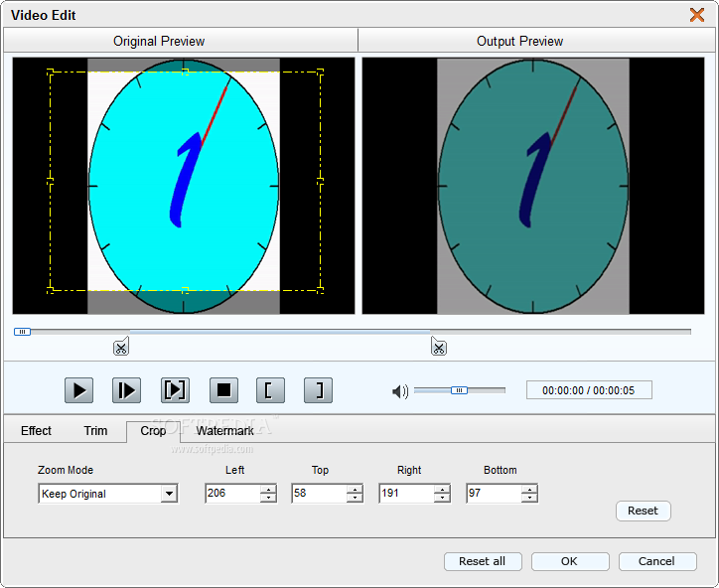
Task: Reset the crop settings
Action: (643, 511)
